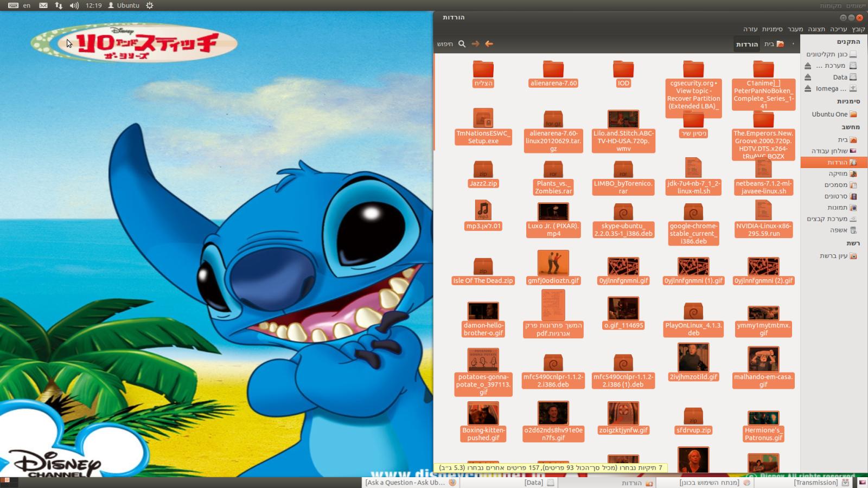Select הורדות downloads in sidebar

tap(834, 162)
